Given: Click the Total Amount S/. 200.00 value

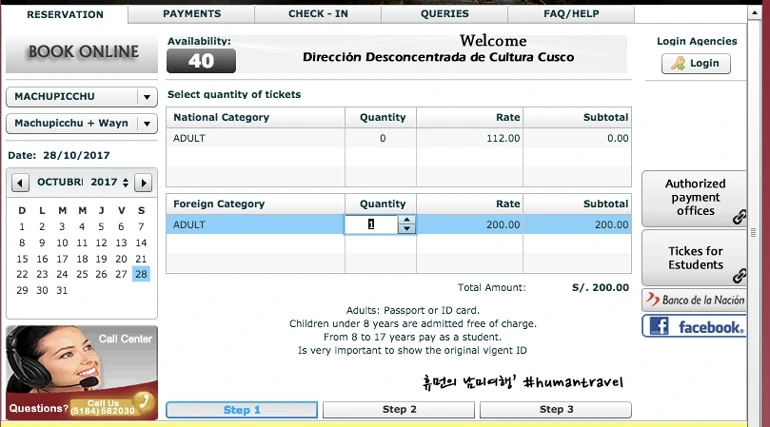Looking at the screenshot, I should (x=600, y=288).
